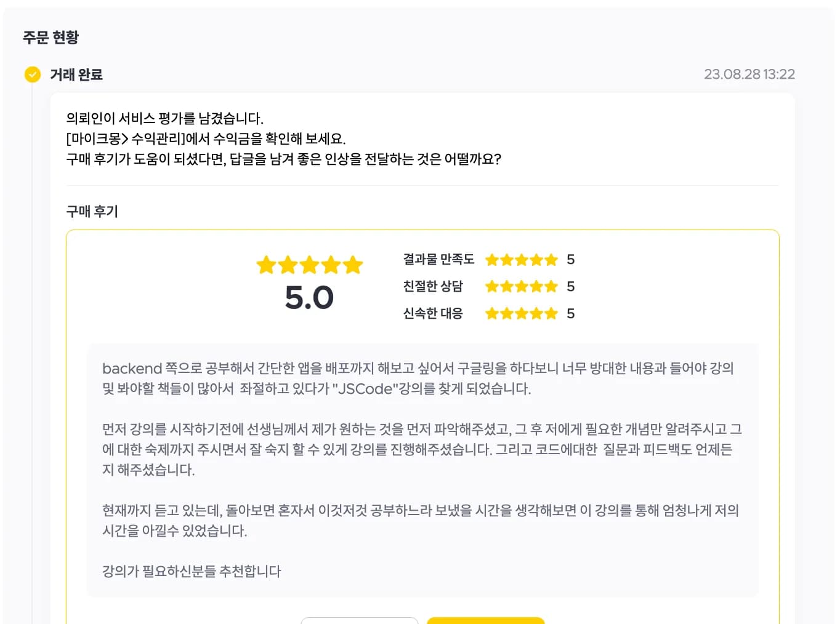Click the large five-star rating above 5.0

(x=309, y=265)
